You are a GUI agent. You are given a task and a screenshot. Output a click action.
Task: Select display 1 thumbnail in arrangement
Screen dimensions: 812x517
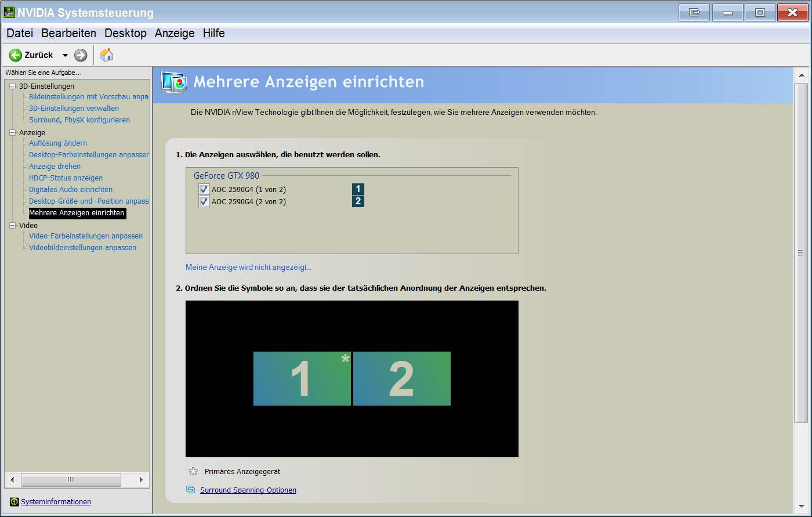[302, 378]
